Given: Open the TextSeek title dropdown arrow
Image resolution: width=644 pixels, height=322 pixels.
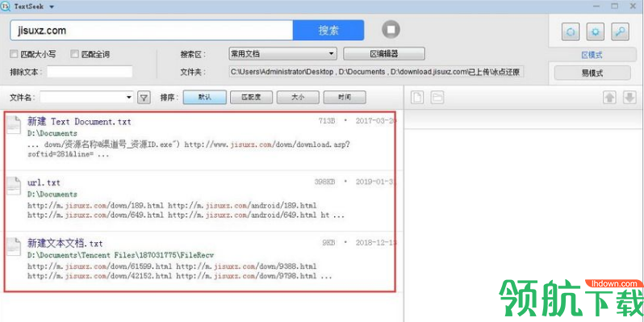Looking at the screenshot, I should [x=52, y=7].
